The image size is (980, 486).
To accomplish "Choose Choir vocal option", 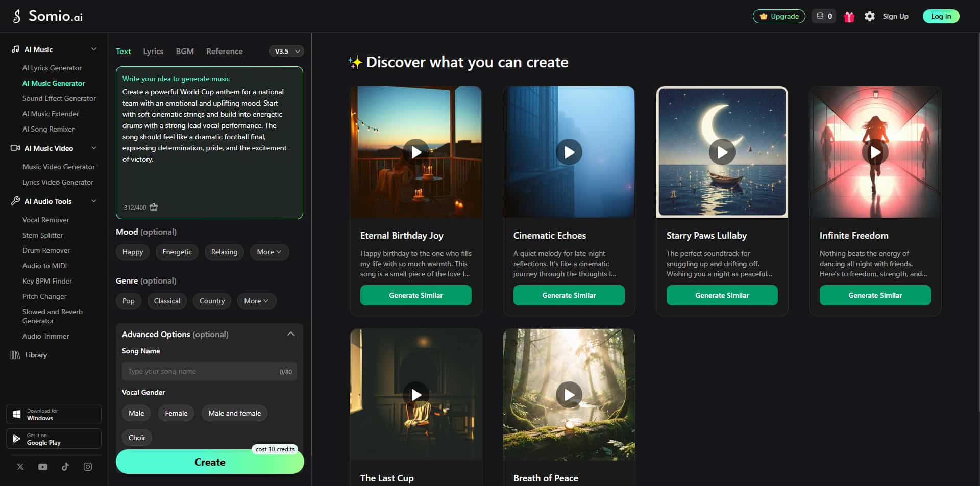I will pyautogui.click(x=137, y=438).
